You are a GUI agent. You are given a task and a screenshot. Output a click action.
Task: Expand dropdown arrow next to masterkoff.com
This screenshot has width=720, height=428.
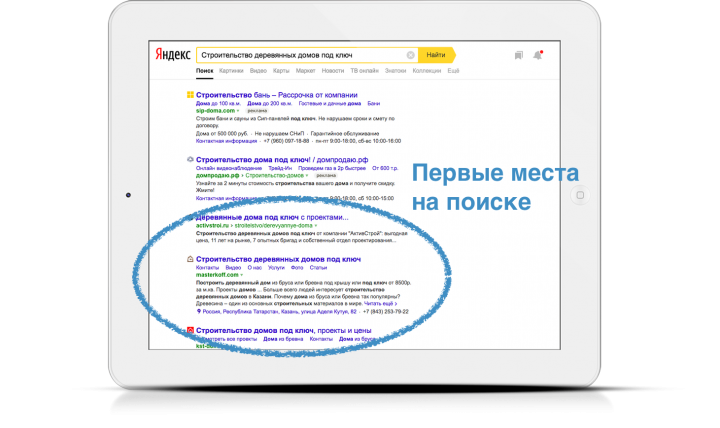pyautogui.click(x=242, y=275)
